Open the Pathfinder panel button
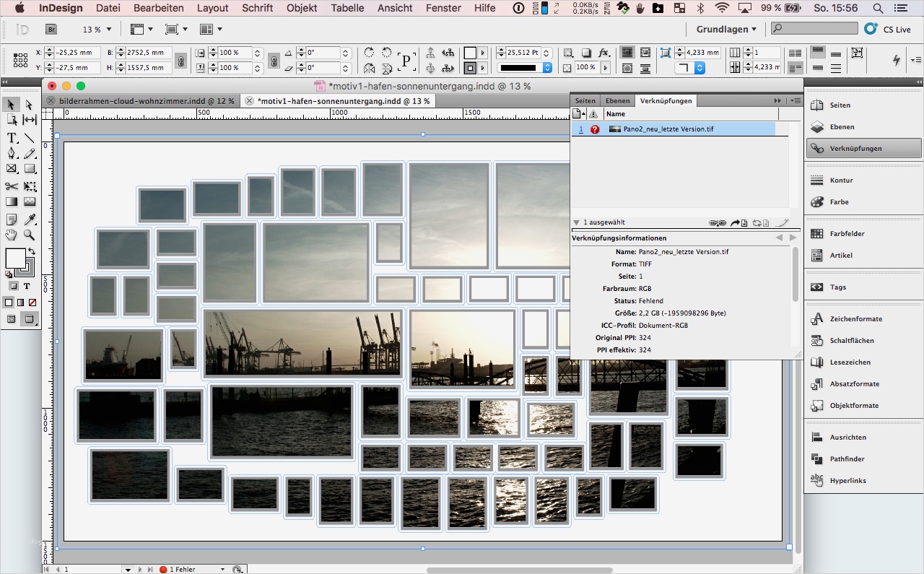This screenshot has height=574, width=924. 847,459
